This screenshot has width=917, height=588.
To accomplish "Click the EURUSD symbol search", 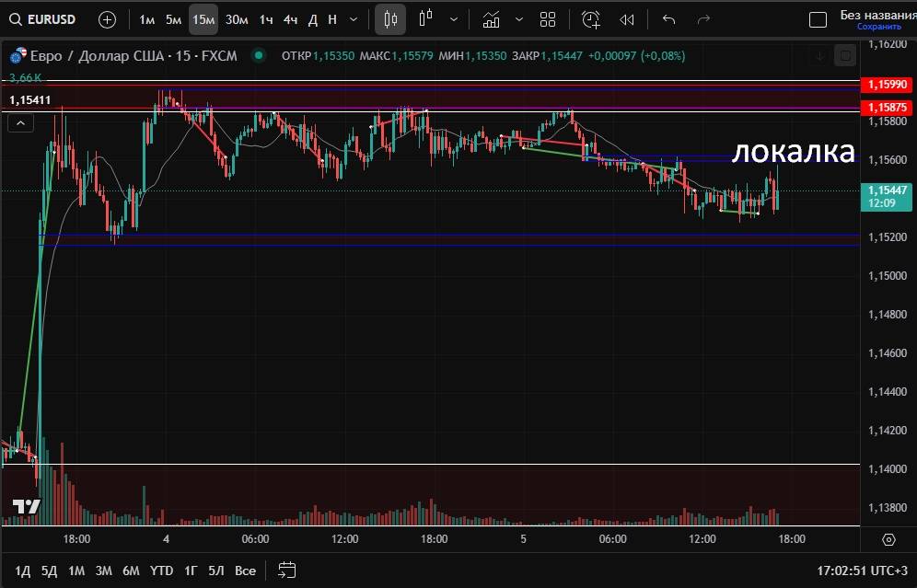I will click(44, 19).
